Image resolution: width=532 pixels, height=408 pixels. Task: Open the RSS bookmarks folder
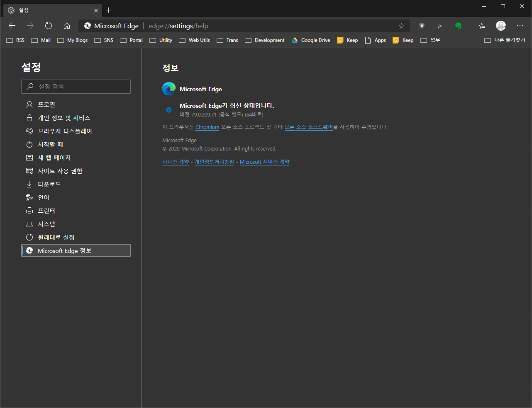15,40
